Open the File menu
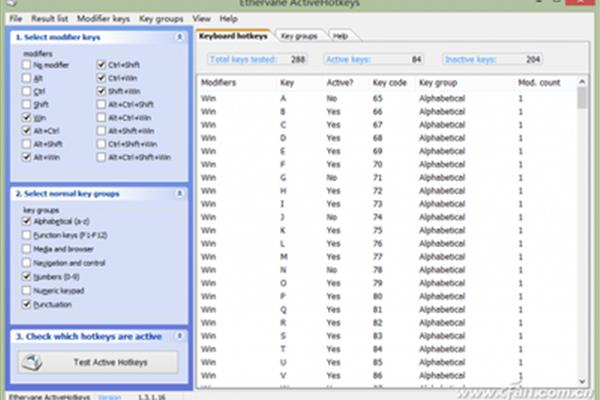The height and width of the screenshot is (400, 600). [x=16, y=18]
